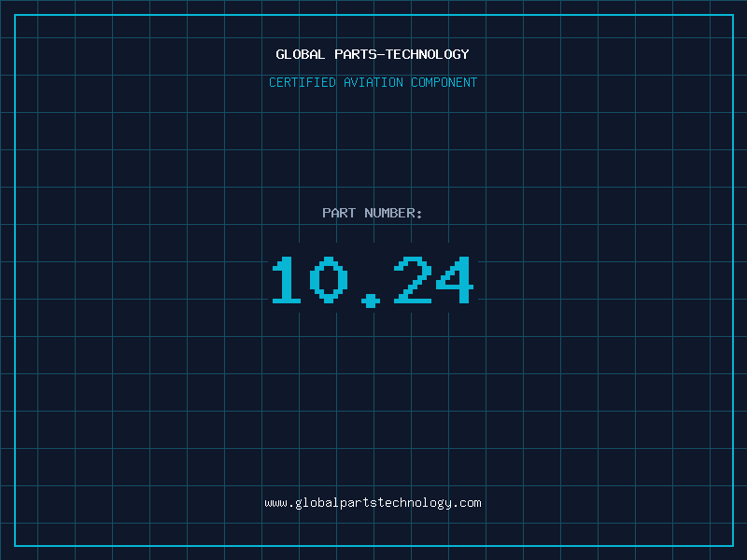Image resolution: width=747 pixels, height=560 pixels.
Task: Click the word CERTIFIED in the subtitle
Action: pyautogui.click(x=302, y=82)
